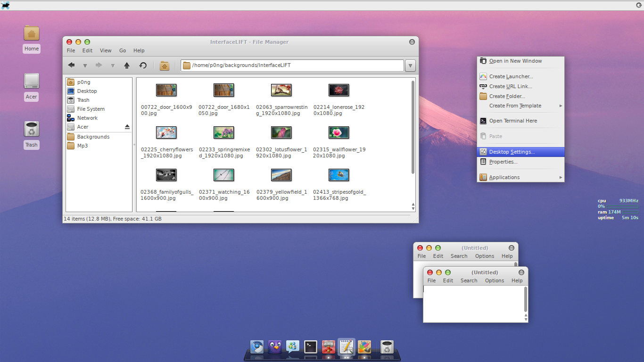Open the notepad text editor from the dock
644x362 pixels.
pyautogui.click(x=347, y=347)
